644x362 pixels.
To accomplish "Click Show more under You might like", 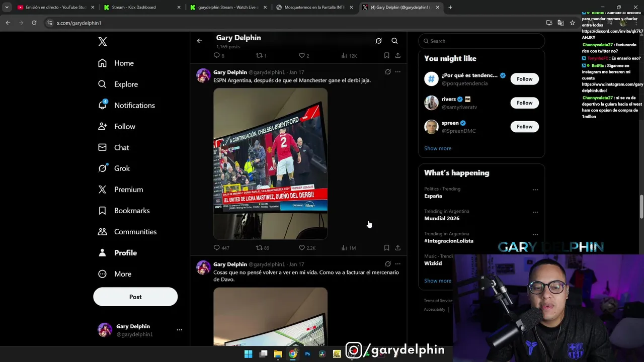I will click(x=438, y=148).
